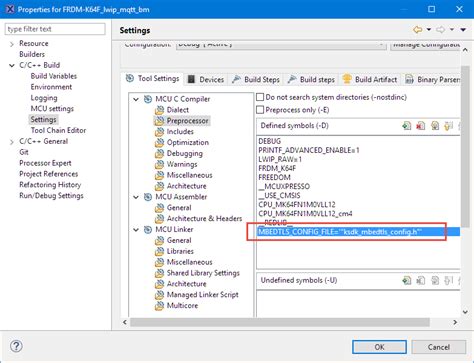Switch to the Tool Settings tab
The width and height of the screenshot is (474, 363).
[x=153, y=79]
